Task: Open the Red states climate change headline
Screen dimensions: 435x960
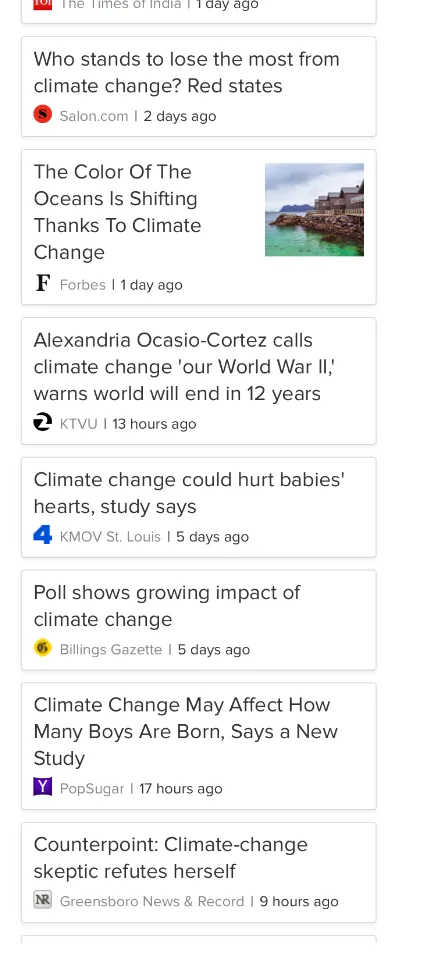Action: pos(186,72)
